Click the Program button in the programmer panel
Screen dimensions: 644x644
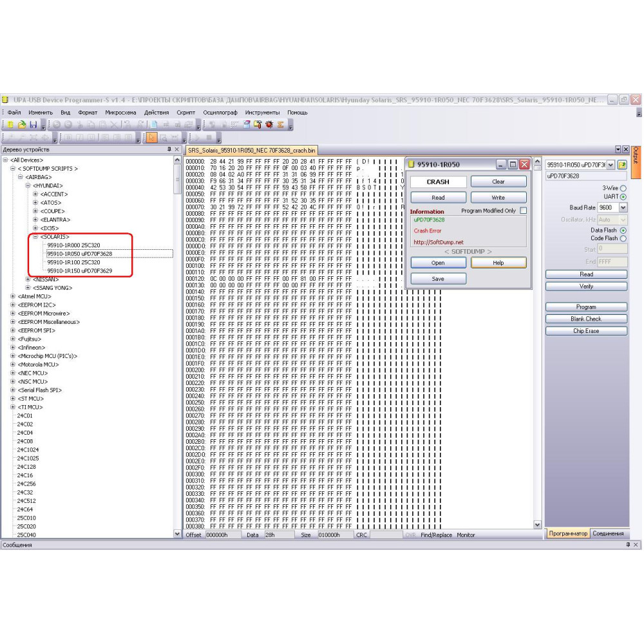[586, 307]
